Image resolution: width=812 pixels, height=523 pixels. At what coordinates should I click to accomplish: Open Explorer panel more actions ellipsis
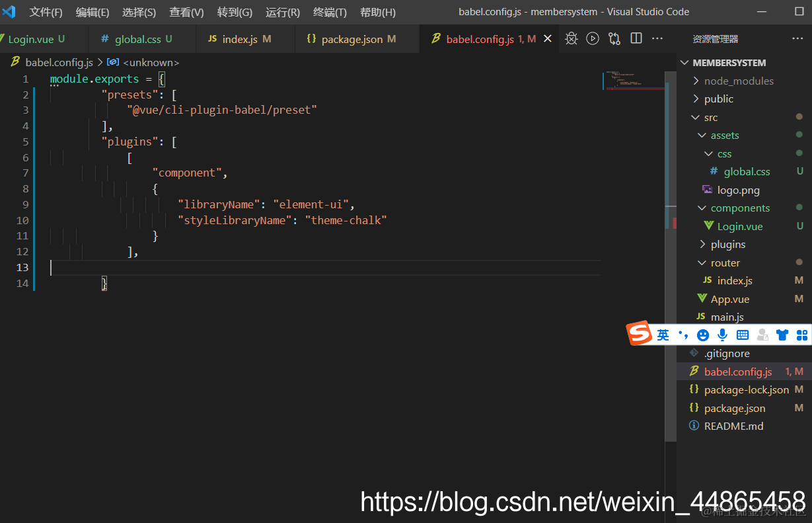pos(797,39)
